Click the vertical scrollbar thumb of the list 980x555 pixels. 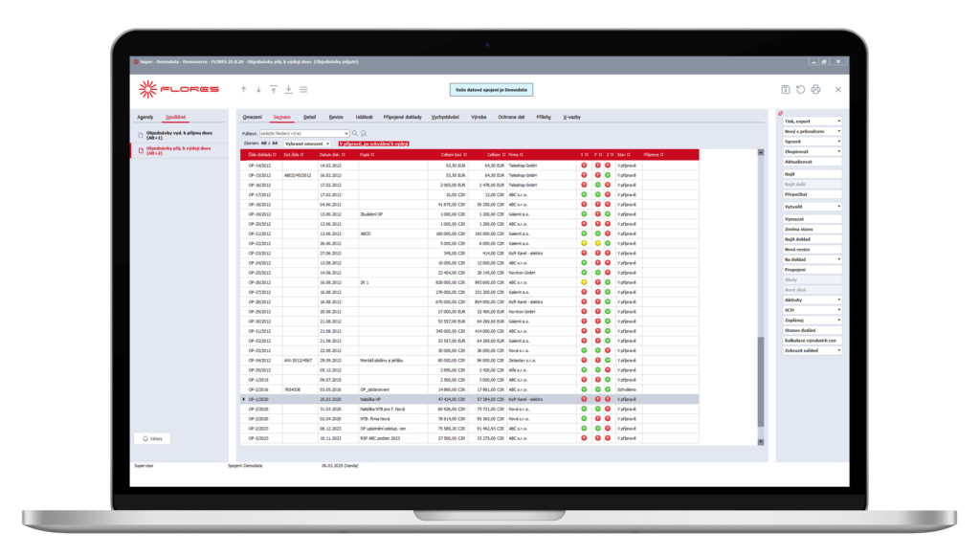coord(761,382)
